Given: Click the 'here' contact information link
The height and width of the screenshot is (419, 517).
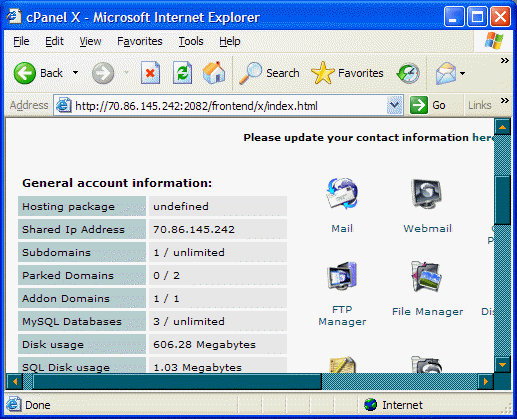Looking at the screenshot, I should (x=483, y=138).
